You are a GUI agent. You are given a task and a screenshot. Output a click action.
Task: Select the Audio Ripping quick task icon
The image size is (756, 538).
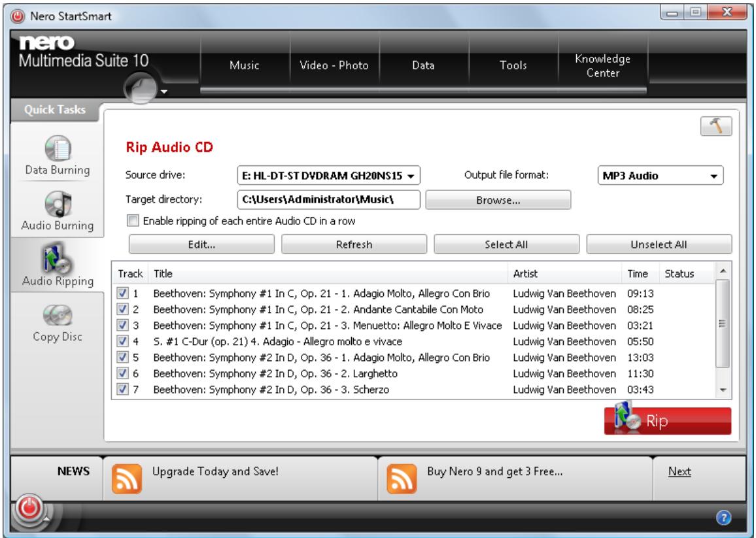point(58,259)
